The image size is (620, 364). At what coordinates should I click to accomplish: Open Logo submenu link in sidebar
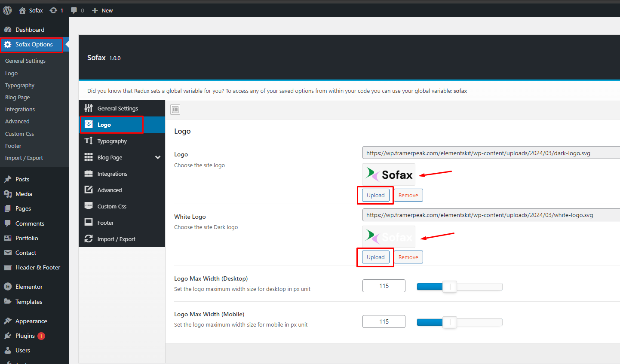coord(12,73)
